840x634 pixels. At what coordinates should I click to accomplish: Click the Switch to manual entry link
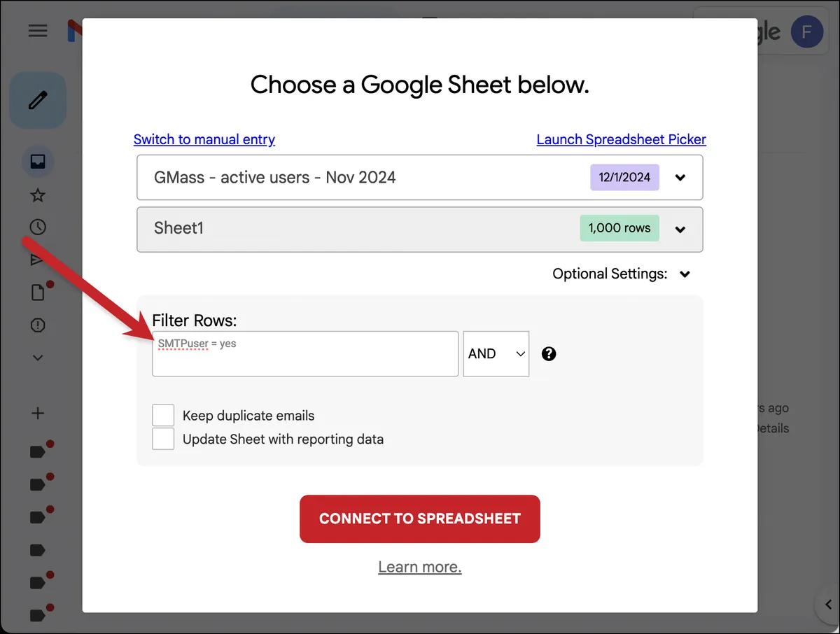[204, 139]
